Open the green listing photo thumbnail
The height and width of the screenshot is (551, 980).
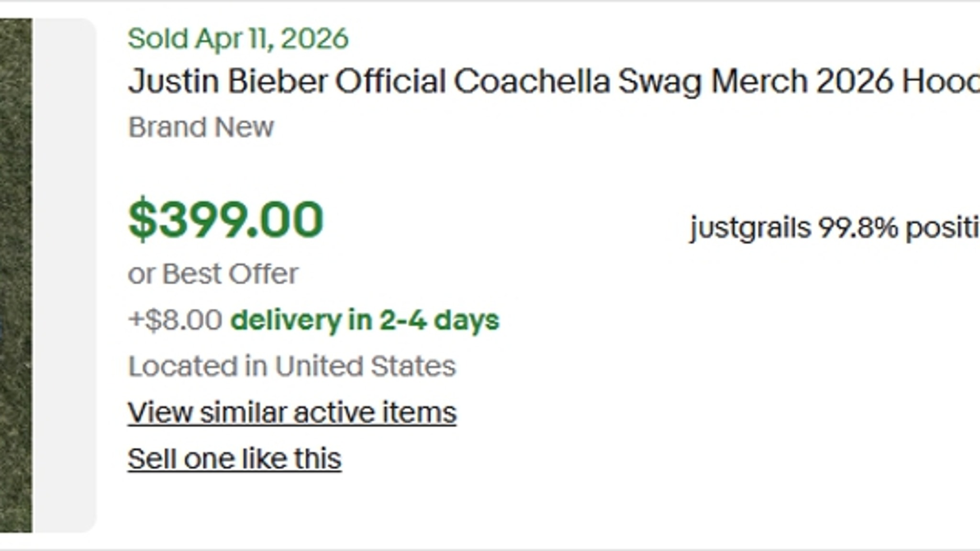pos(16,275)
